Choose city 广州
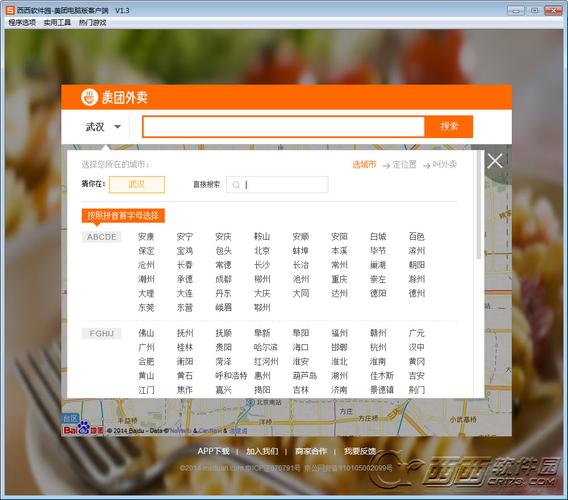 (146, 347)
